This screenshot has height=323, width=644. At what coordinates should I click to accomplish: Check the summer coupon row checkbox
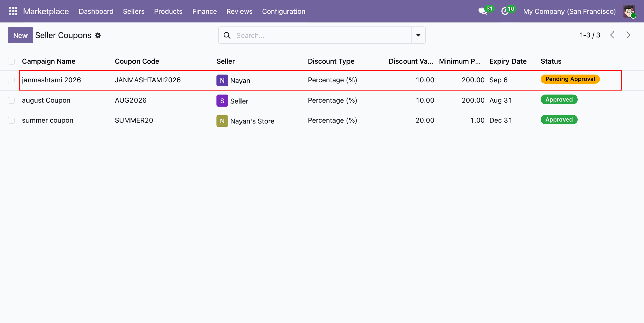(11, 120)
